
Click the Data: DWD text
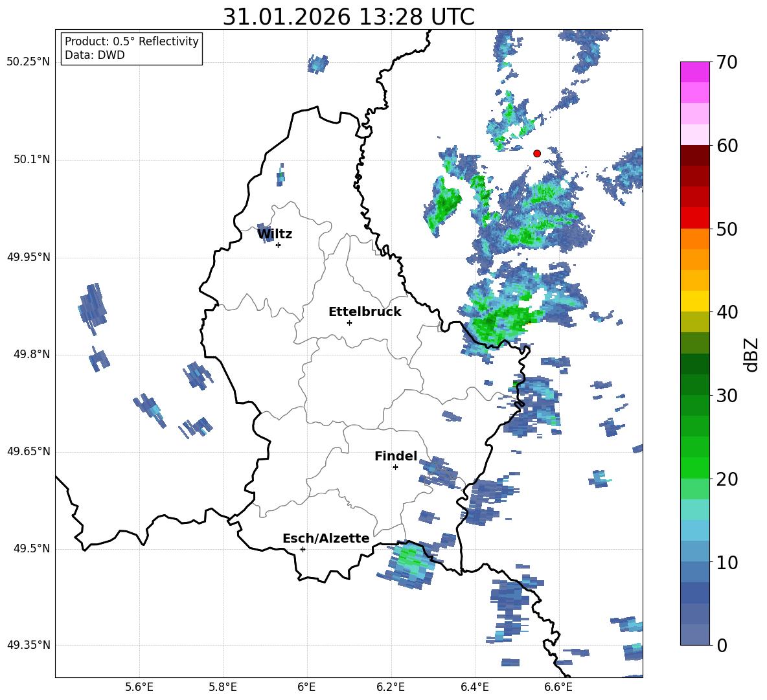95,55
